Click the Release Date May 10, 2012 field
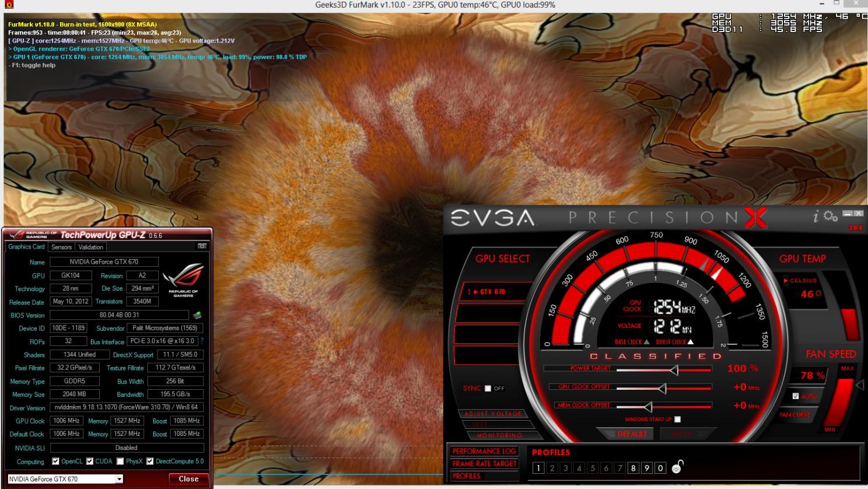The height and width of the screenshot is (489, 868). coord(71,302)
